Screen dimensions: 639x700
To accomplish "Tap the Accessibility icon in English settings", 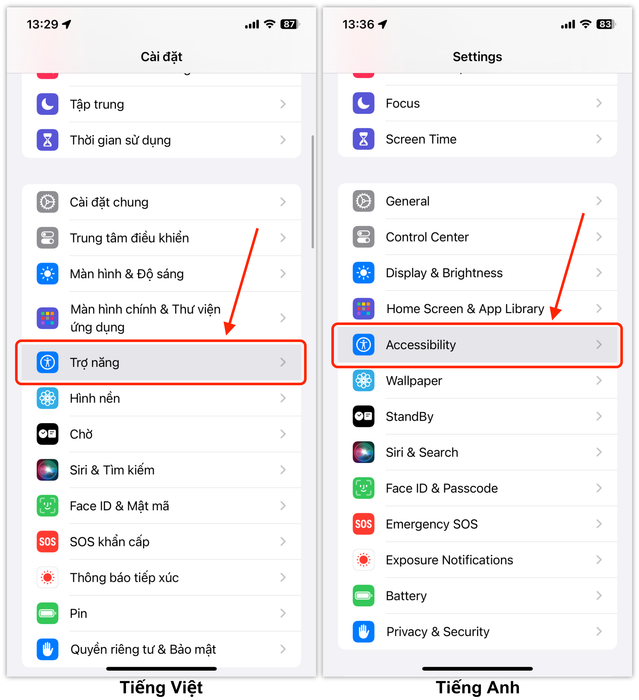I will click(363, 345).
